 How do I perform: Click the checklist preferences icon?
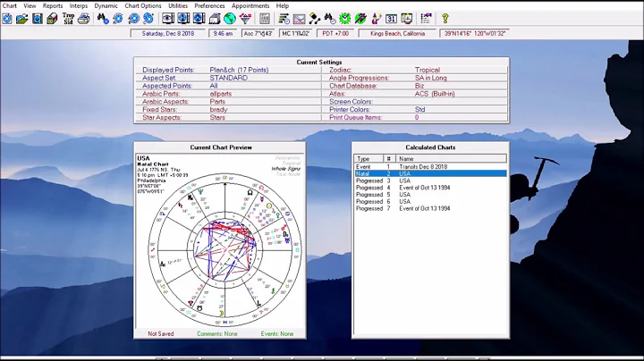(x=426, y=19)
